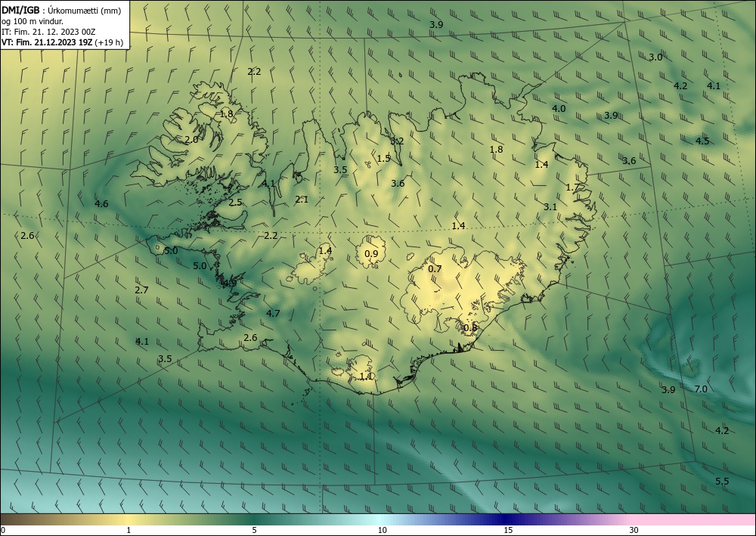The image size is (756, 536).
Task: Click the 4.5 value at the right edge
Action: tap(702, 141)
